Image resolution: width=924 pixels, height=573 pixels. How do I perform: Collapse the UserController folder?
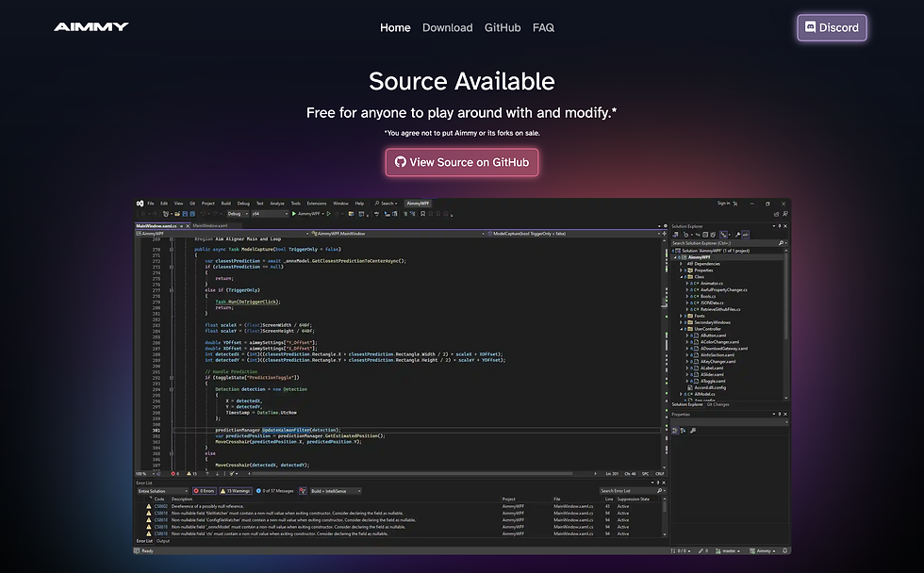point(681,329)
